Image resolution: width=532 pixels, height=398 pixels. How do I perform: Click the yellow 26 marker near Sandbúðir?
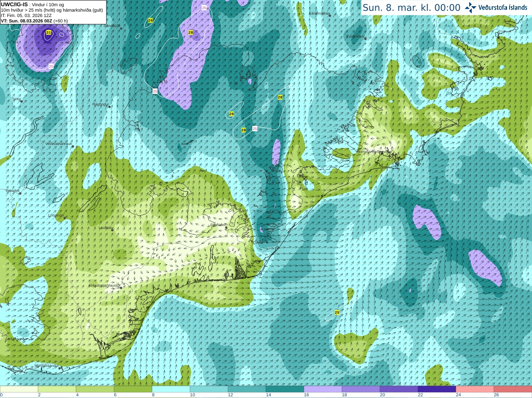[150, 20]
